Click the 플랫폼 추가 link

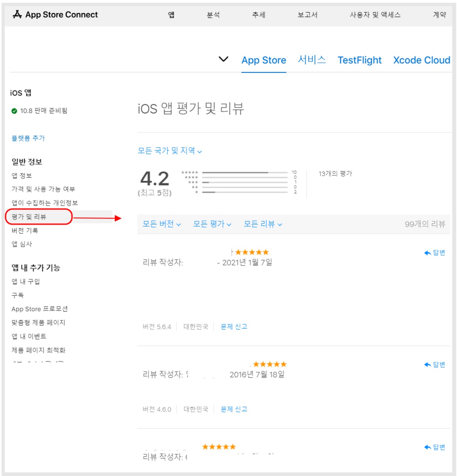(28, 138)
